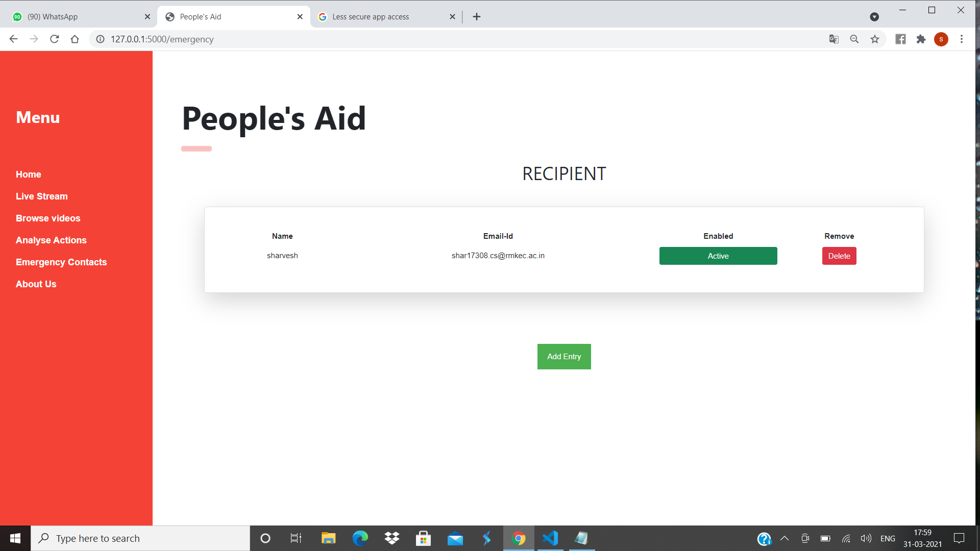Screen dimensions: 980x551
Task: Open Chrome three-dot menu
Action: pos(962,39)
